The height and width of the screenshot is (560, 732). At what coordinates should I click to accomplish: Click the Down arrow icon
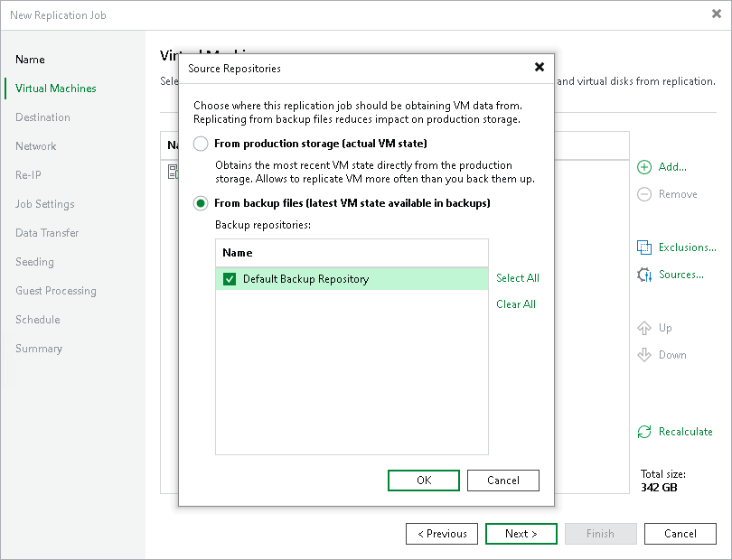pyautogui.click(x=644, y=355)
